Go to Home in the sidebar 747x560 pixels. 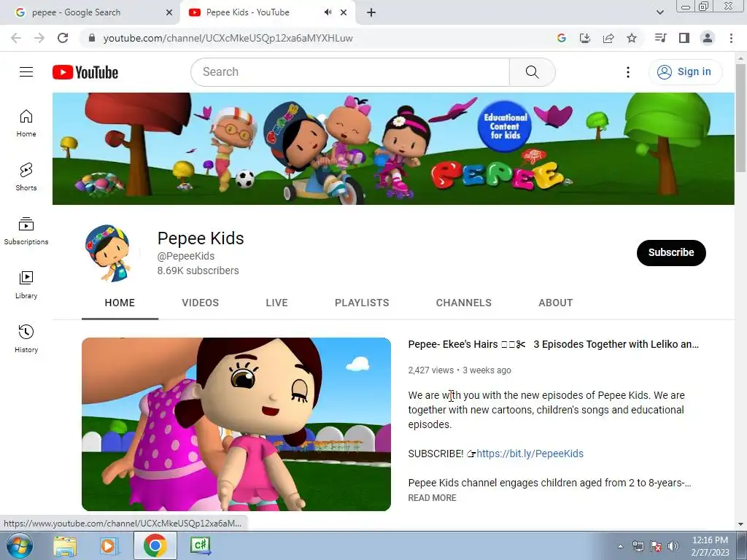click(x=26, y=122)
